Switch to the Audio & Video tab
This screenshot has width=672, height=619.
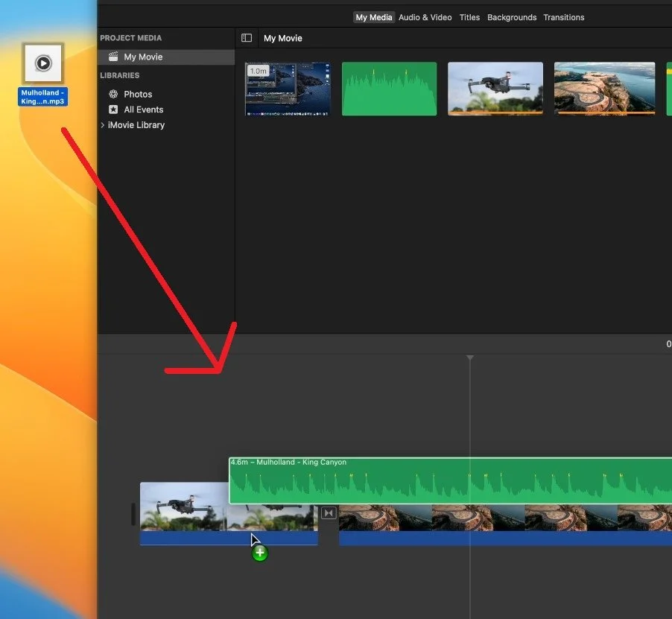pyautogui.click(x=425, y=18)
